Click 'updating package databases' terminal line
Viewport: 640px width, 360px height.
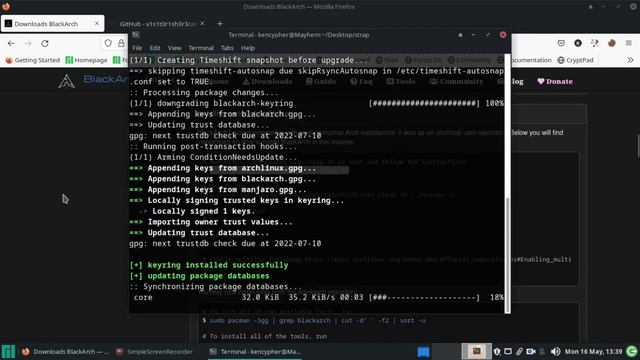[x=200, y=276]
